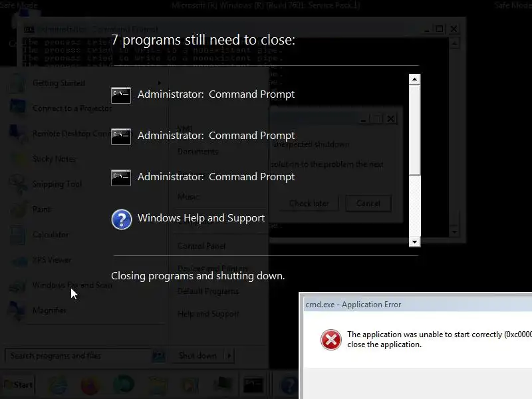Expand the Getting Started submenu arrow
Screen dimensions: 532x399
coord(159,82)
